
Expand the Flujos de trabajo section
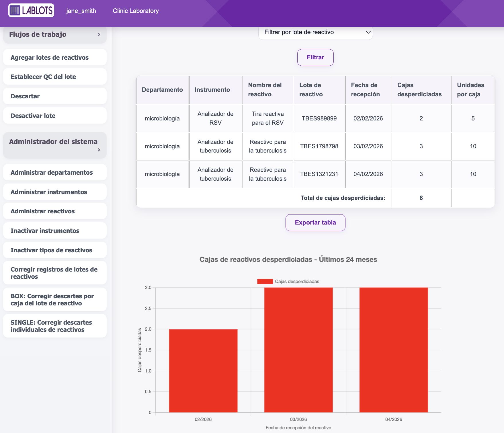pos(55,34)
